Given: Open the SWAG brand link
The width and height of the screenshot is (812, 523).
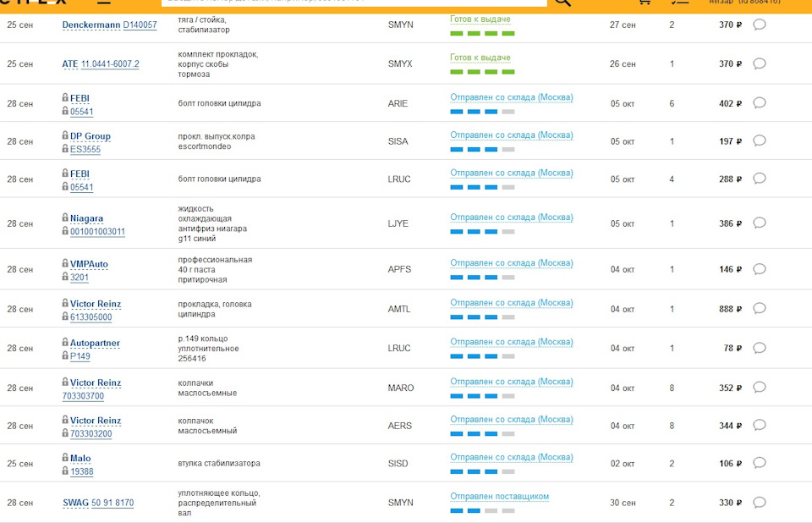Looking at the screenshot, I should point(75,503).
